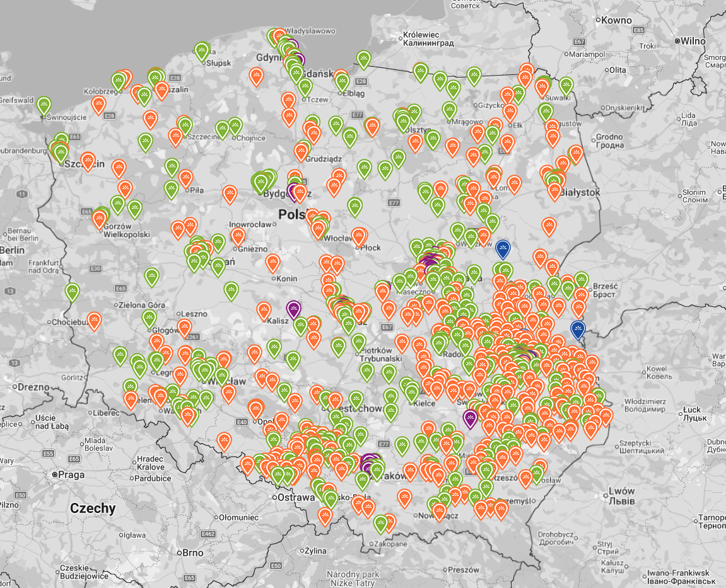Open the green marker on coast north of Elbląg
The height and width of the screenshot is (588, 726).
tap(364, 60)
